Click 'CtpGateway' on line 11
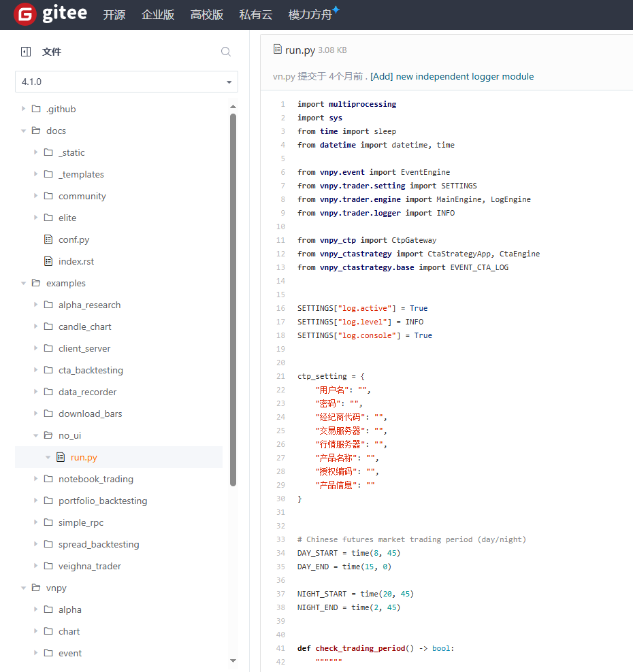The height and width of the screenshot is (672, 633). tap(414, 240)
